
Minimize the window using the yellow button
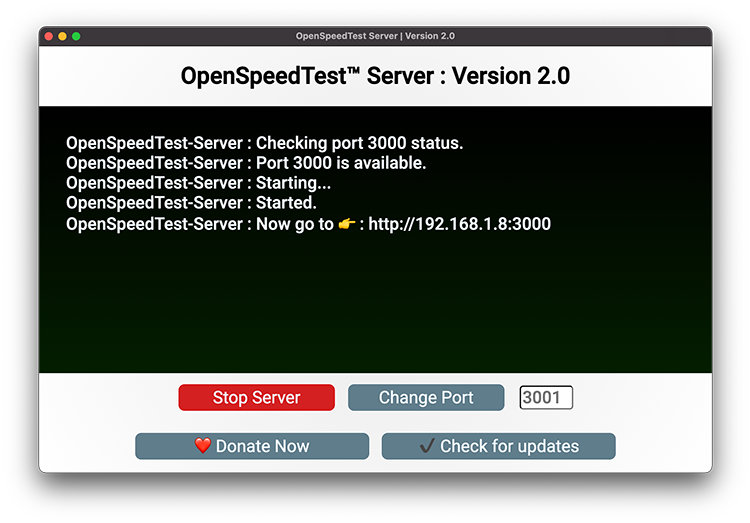pyautogui.click(x=62, y=36)
